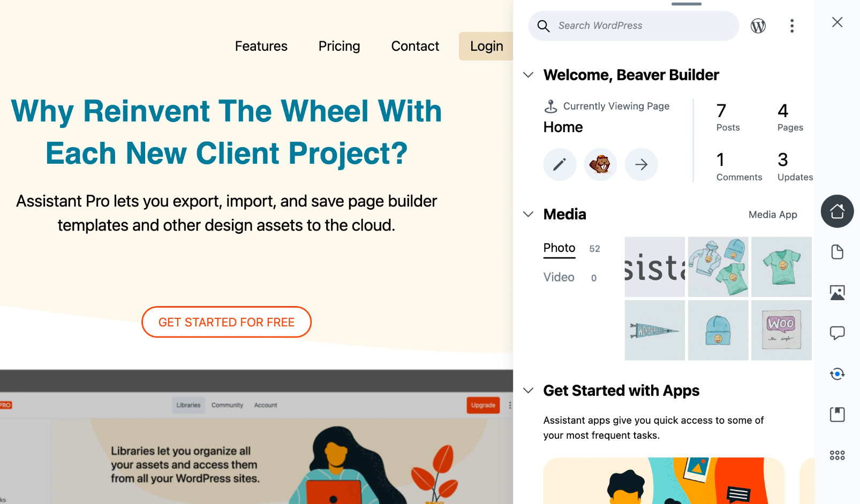Click the Beaver Builder mascot icon
860x504 pixels.
(x=600, y=164)
